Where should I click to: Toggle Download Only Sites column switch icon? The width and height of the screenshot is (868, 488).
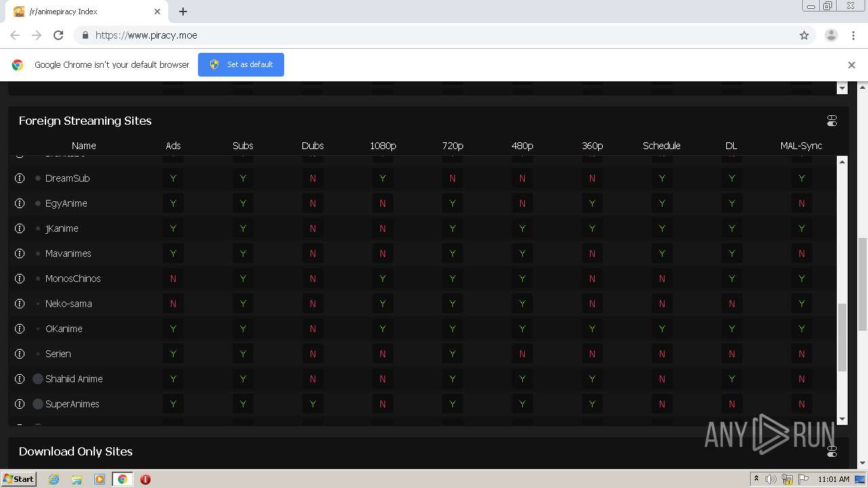tap(832, 451)
